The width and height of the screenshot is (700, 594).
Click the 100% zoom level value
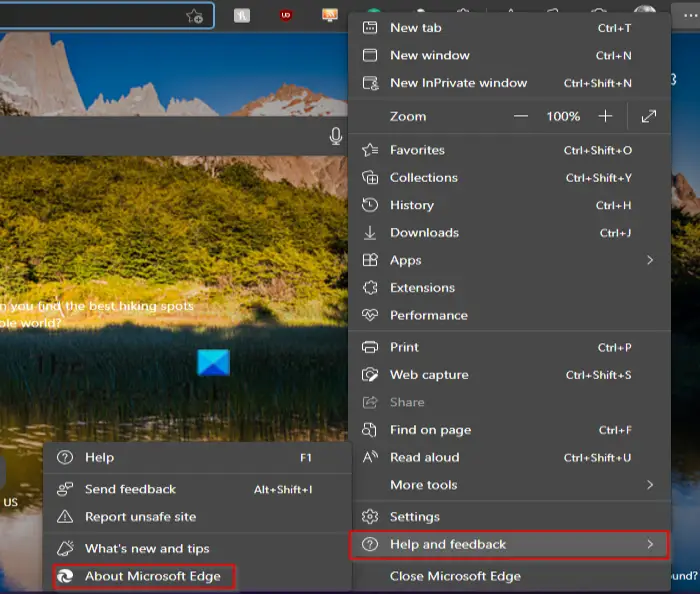tap(563, 116)
